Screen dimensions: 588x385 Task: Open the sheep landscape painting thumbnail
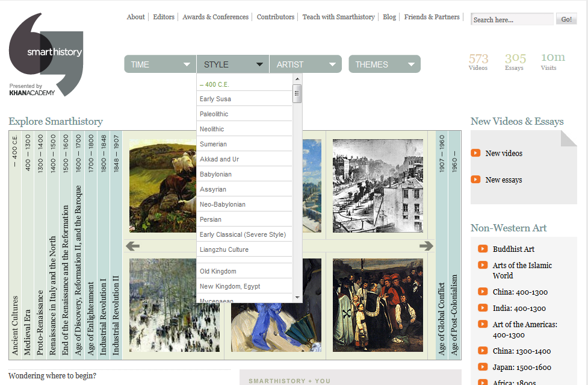pos(162,186)
